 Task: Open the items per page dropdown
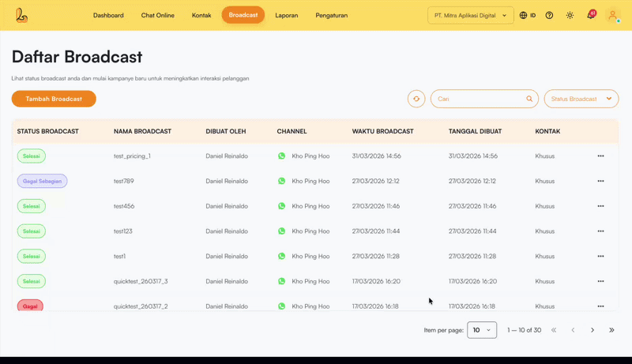click(482, 330)
